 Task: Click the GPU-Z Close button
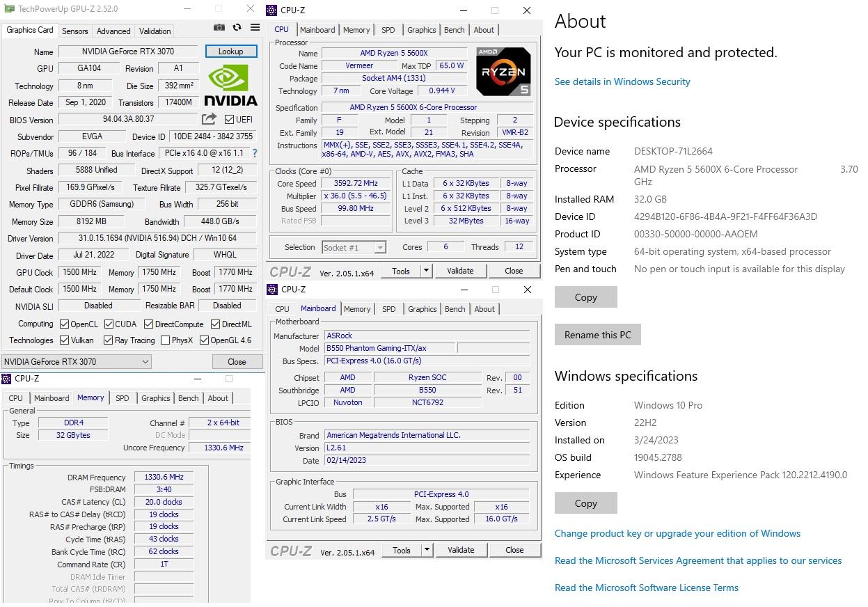click(237, 362)
